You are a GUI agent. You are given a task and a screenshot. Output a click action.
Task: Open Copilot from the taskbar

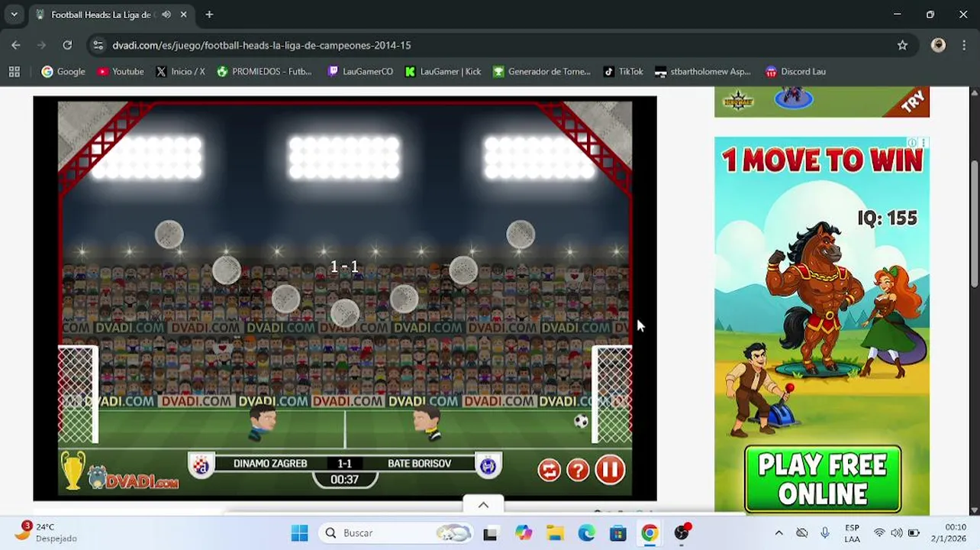[x=523, y=532]
